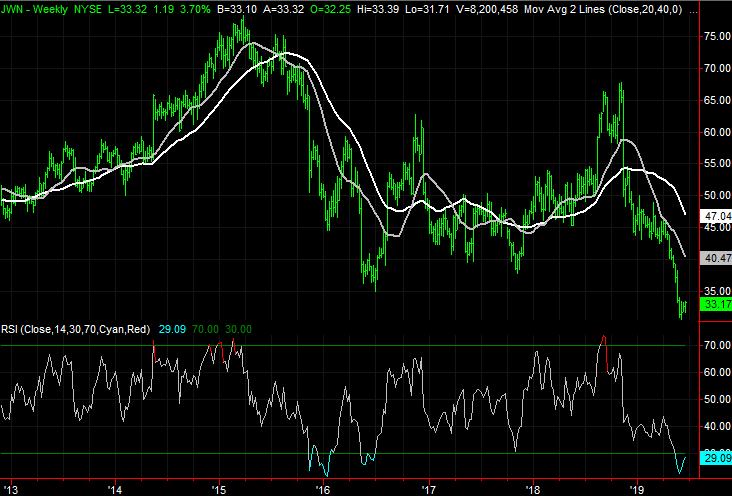Image resolution: width=732 pixels, height=496 pixels.
Task: Click the 30.00 oversold value in the RSI label
Action: point(238,329)
